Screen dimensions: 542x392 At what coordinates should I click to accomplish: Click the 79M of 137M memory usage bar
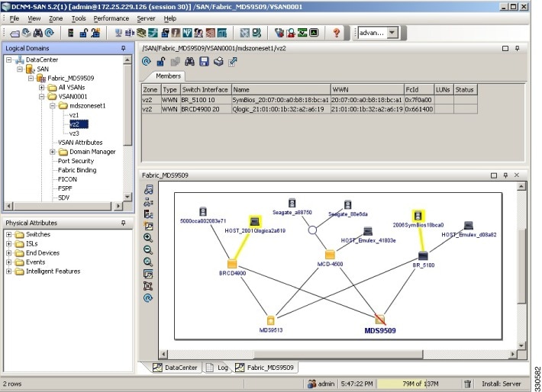(x=418, y=384)
